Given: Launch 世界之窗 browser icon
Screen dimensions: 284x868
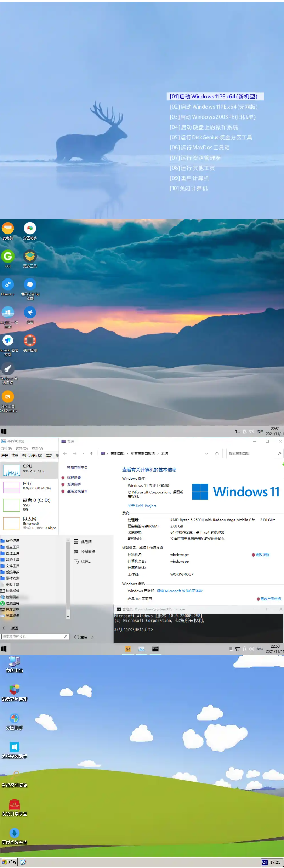Looking at the screenshot, I should coord(30,285).
